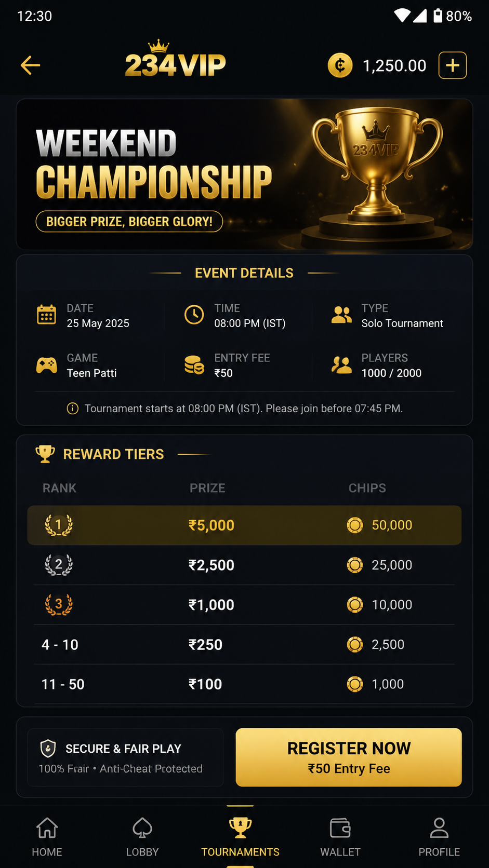
Task: Tap the Secure & Fair Play shield icon
Action: (x=48, y=749)
